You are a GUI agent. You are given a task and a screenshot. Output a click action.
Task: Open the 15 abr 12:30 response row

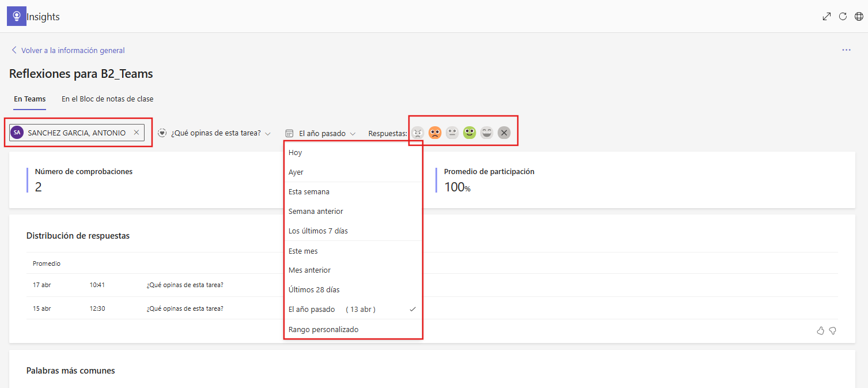pyautogui.click(x=432, y=308)
